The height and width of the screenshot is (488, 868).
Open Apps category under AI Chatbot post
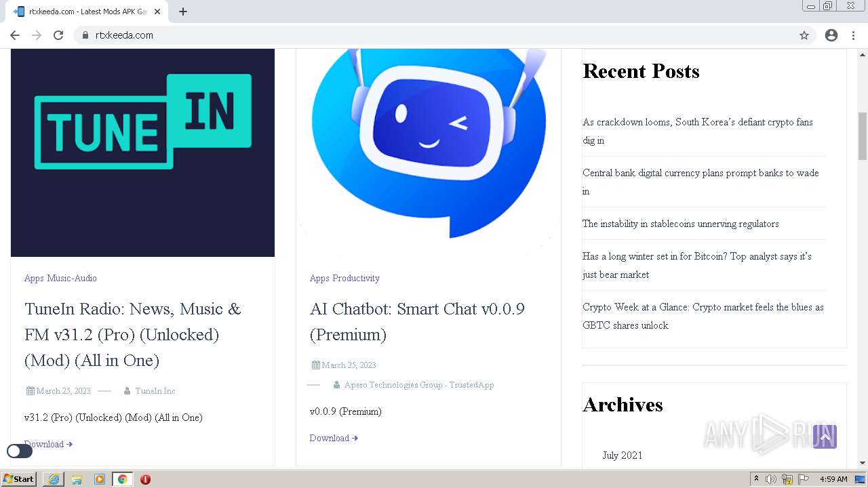click(319, 278)
